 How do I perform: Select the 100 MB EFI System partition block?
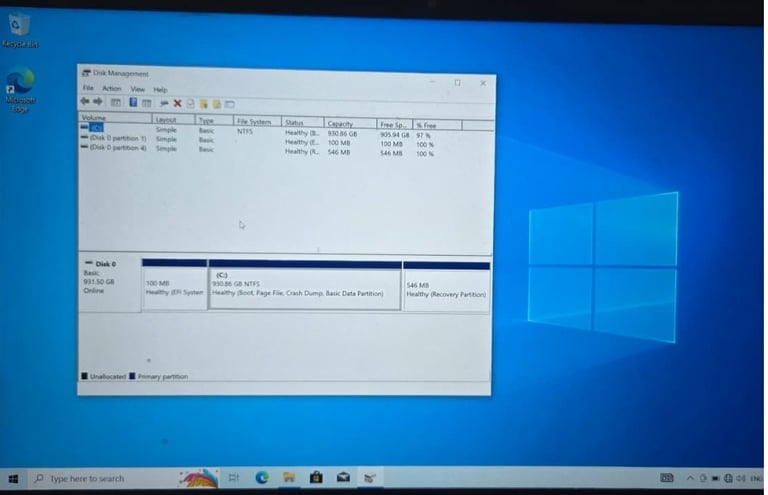click(x=174, y=284)
